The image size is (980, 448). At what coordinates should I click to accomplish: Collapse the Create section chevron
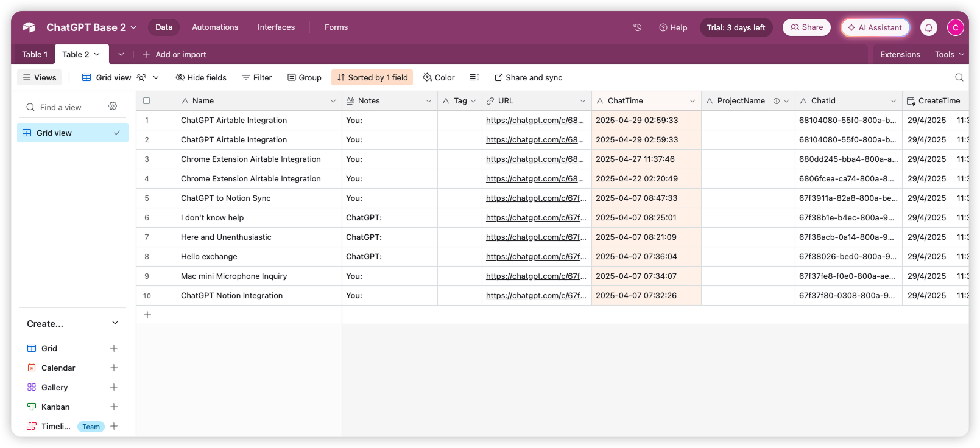click(115, 323)
